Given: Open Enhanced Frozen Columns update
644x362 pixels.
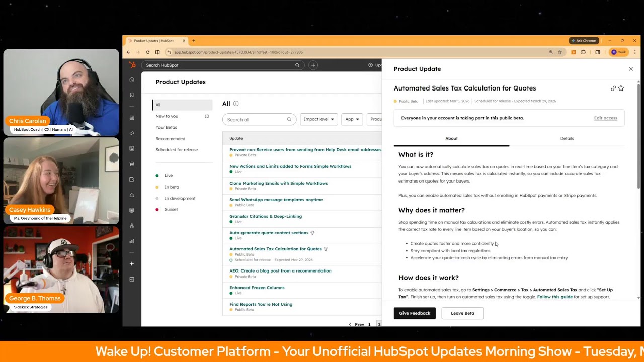Looking at the screenshot, I should (x=257, y=288).
